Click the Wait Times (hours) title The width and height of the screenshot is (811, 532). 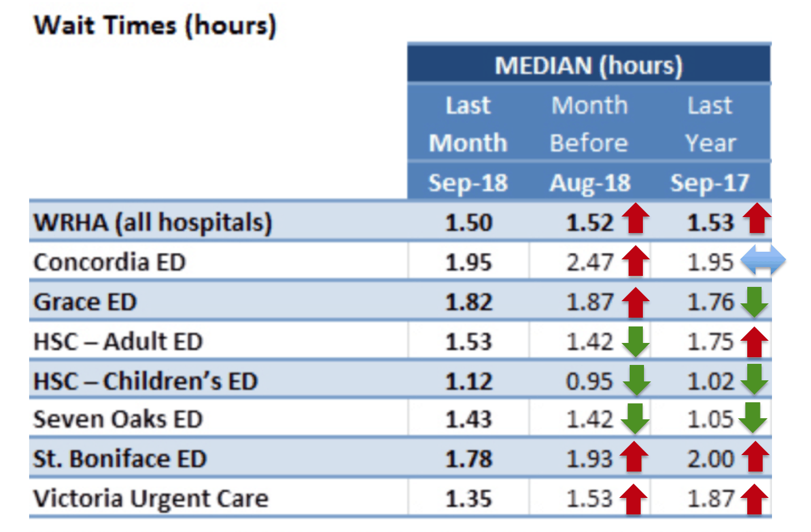pyautogui.click(x=155, y=26)
